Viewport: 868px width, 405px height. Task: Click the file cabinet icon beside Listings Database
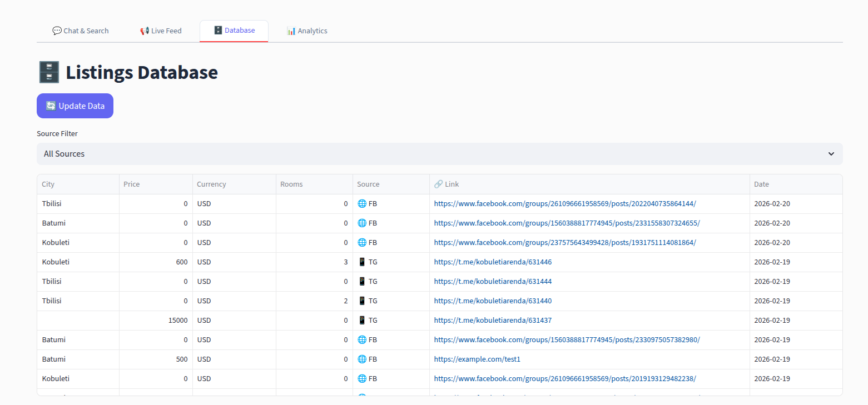49,73
